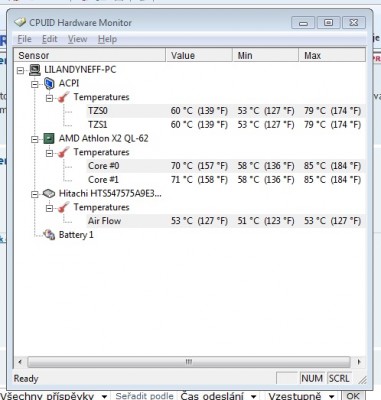
Task: Click the LILANDYNEFF-PC computer icon
Action: [35, 70]
